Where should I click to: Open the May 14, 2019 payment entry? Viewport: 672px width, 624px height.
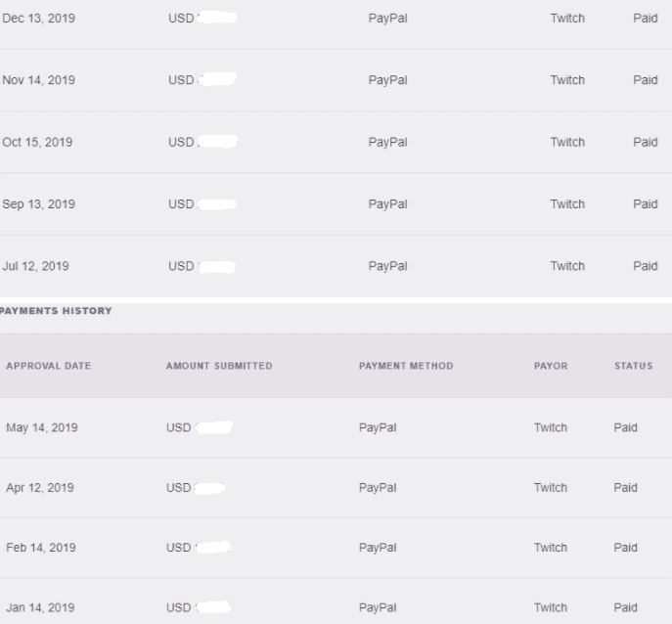point(41,427)
